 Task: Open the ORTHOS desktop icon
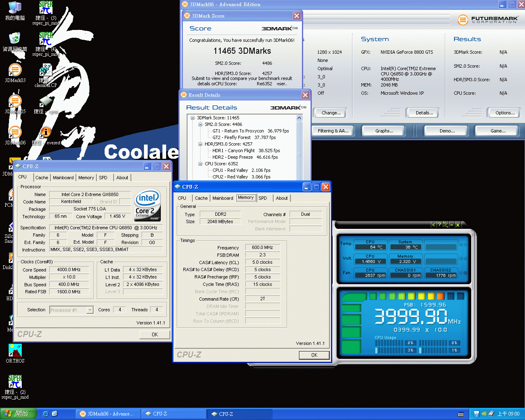click(15, 354)
